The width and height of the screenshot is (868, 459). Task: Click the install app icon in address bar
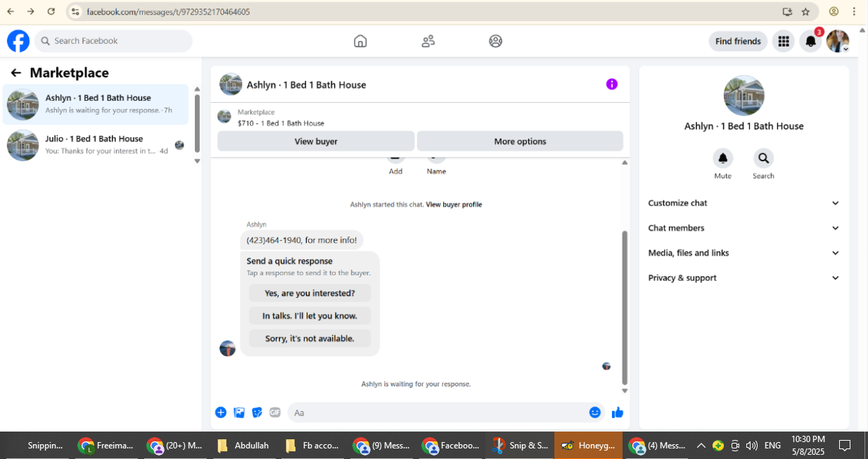tap(787, 11)
